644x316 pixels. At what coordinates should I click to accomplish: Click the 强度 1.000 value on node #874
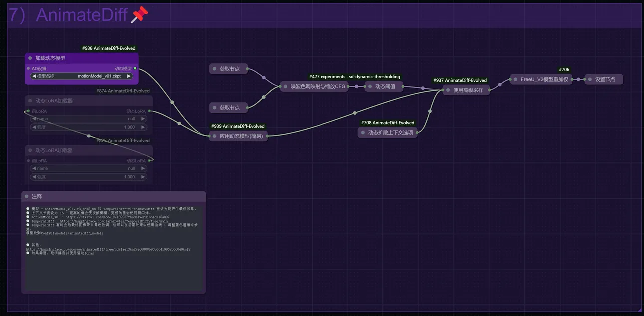(x=129, y=127)
